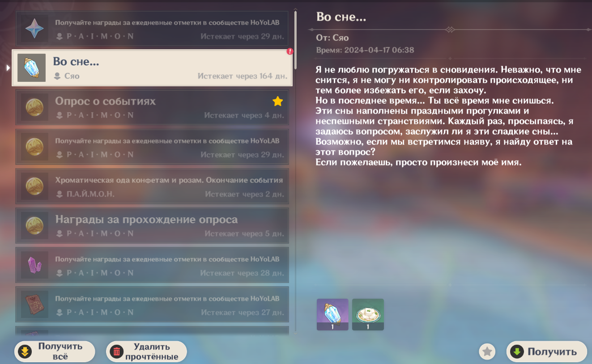The width and height of the screenshot is (592, 364).
Task: Click timestamp "Время: 2024-04-17 06:38"
Action: 365,50
